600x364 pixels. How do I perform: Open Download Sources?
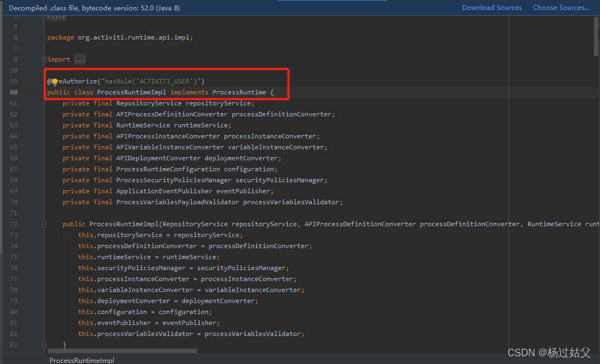tap(492, 7)
